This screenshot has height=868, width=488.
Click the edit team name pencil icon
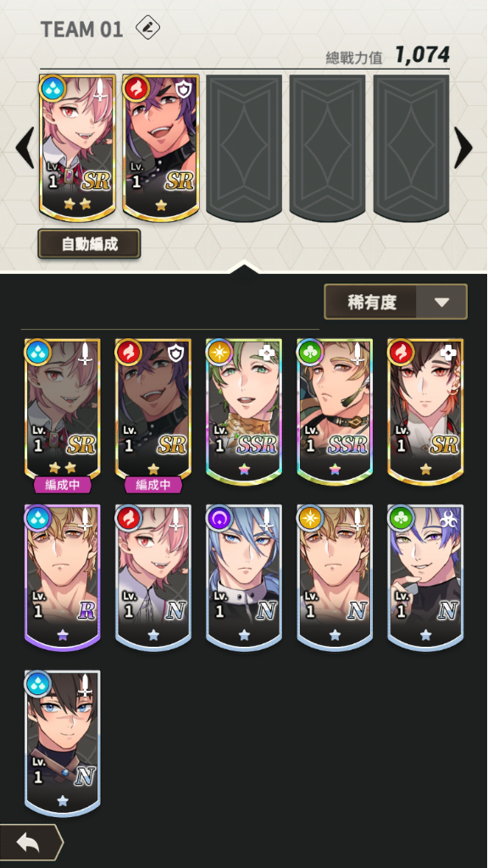(147, 28)
